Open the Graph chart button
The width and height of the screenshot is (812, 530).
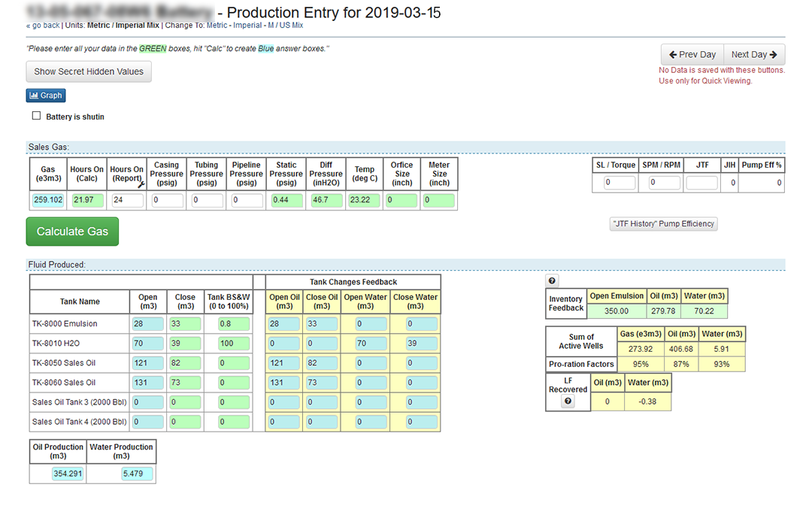tap(45, 95)
